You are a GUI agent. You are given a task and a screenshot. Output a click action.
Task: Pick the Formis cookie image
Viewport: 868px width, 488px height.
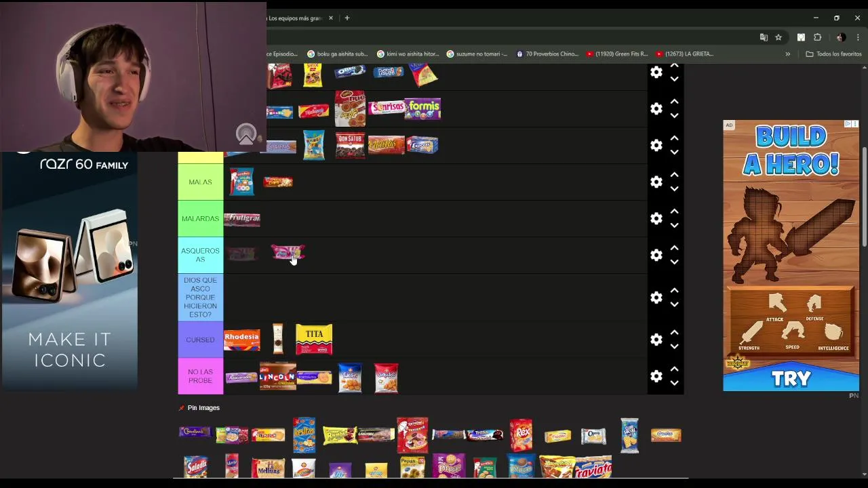(422, 108)
